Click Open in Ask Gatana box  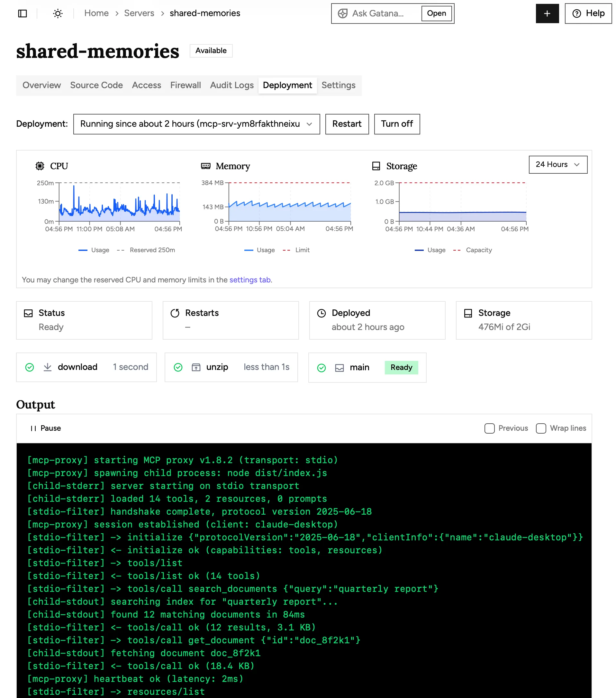(436, 13)
